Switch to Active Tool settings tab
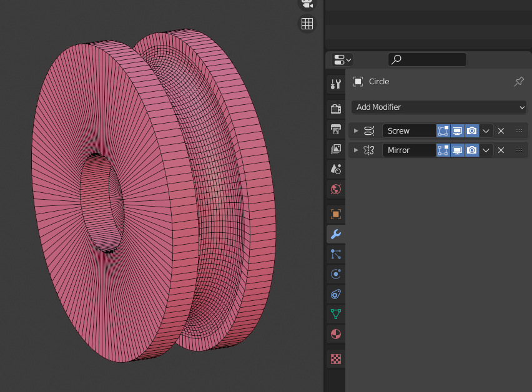The image size is (532, 392). [x=335, y=84]
